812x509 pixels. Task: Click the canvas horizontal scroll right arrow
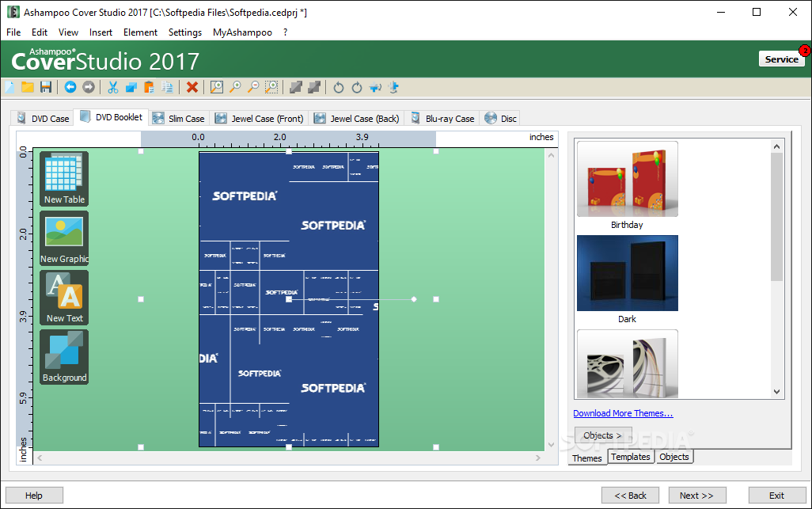pyautogui.click(x=538, y=458)
